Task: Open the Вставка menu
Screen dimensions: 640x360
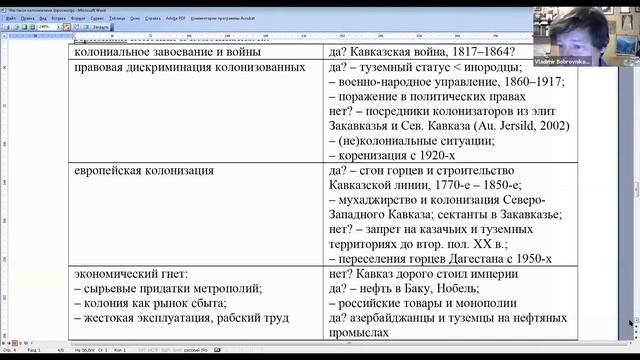Action: [58, 18]
